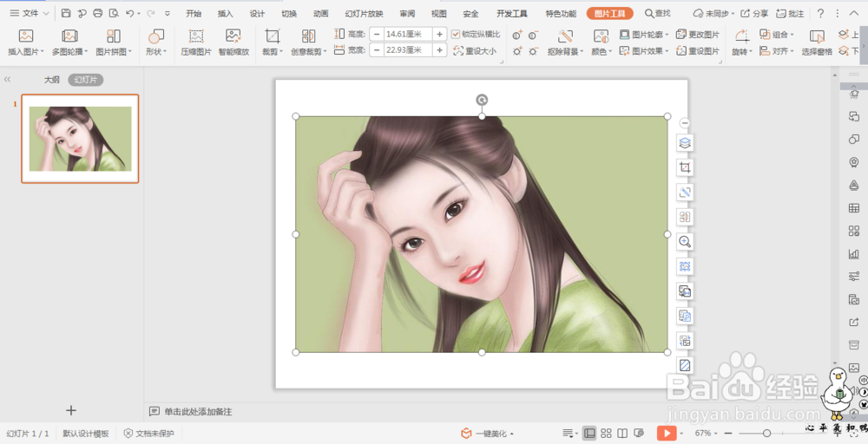Image resolution: width=868 pixels, height=444 pixels.
Task: Click the height plus stepper button
Action: 439,35
